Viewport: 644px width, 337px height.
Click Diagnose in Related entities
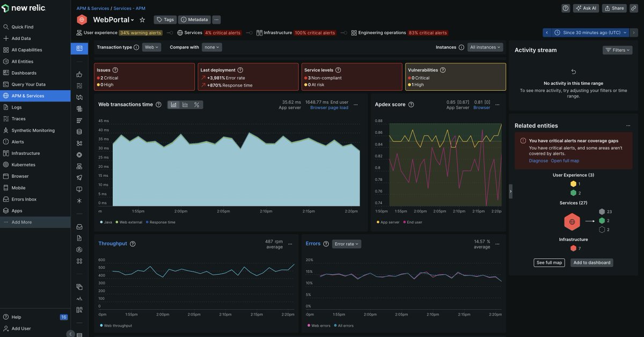click(538, 161)
